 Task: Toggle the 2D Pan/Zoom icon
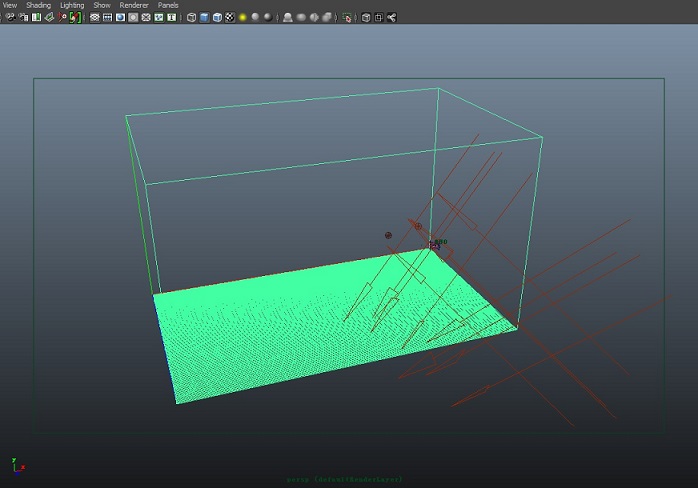(x=62, y=17)
